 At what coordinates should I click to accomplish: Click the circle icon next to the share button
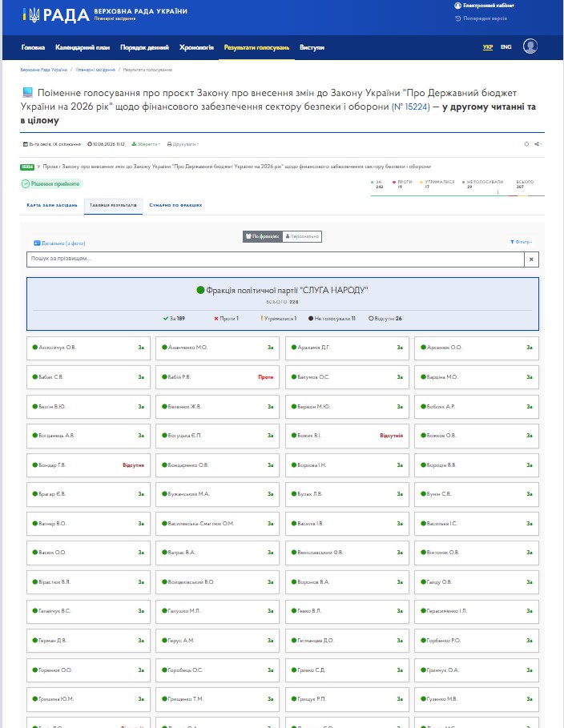[526, 144]
